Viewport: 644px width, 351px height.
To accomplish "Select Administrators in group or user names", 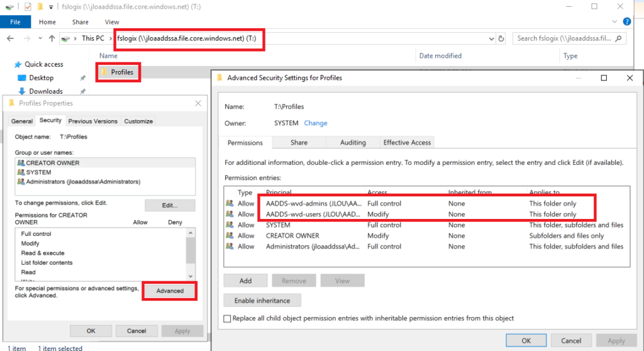I will tap(105, 182).
